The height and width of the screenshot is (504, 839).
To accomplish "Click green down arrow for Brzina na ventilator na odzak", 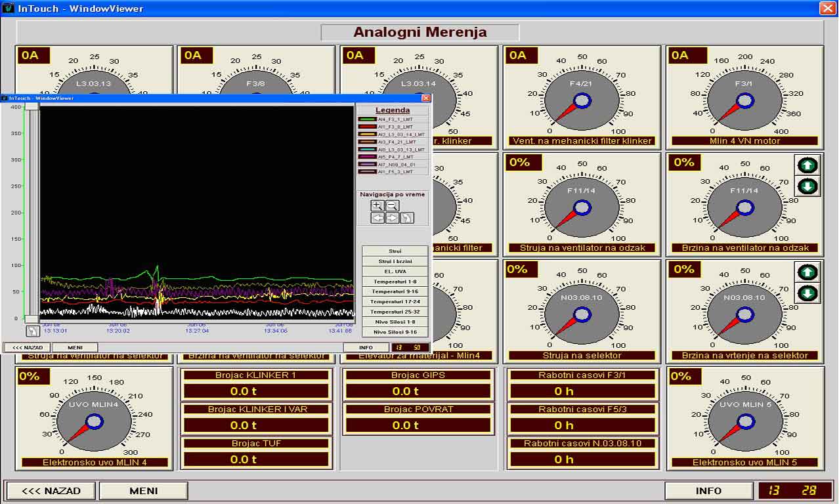I will 807,186.
